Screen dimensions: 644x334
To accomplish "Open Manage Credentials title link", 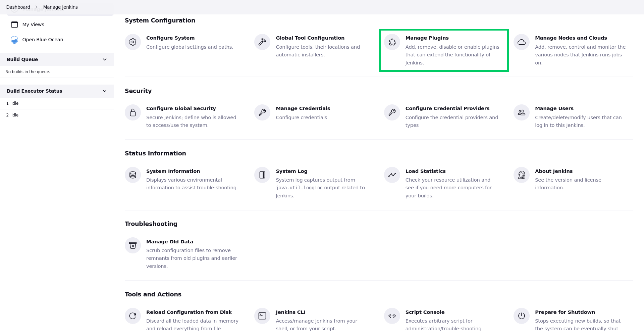I will tap(303, 108).
